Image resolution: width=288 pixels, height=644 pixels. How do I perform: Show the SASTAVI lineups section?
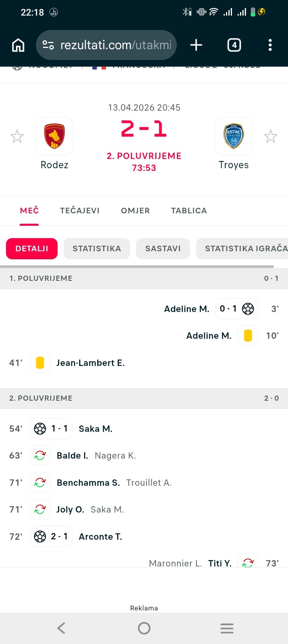point(163,248)
